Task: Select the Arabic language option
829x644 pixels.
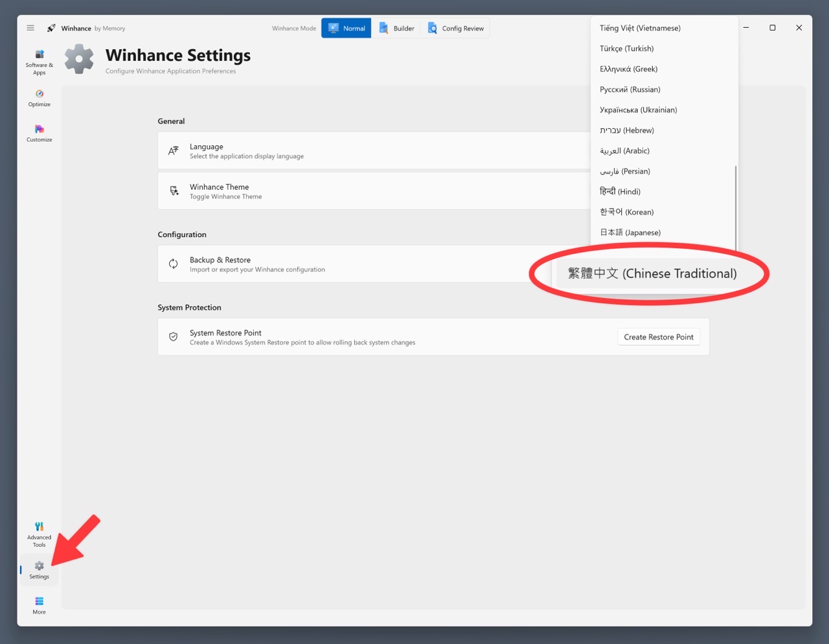Action: [x=664, y=151]
